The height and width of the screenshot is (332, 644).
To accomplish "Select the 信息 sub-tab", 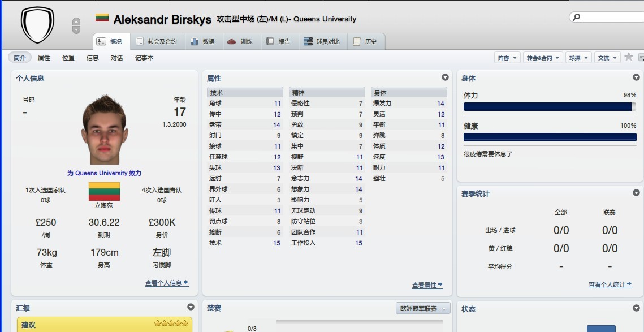I will [x=92, y=58].
